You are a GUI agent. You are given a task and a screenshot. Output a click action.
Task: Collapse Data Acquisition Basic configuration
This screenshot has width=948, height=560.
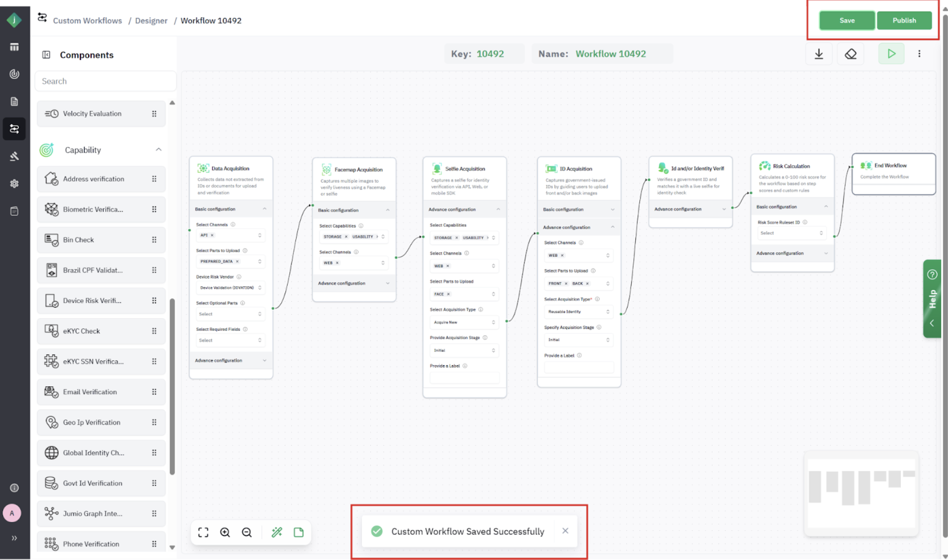pos(264,209)
